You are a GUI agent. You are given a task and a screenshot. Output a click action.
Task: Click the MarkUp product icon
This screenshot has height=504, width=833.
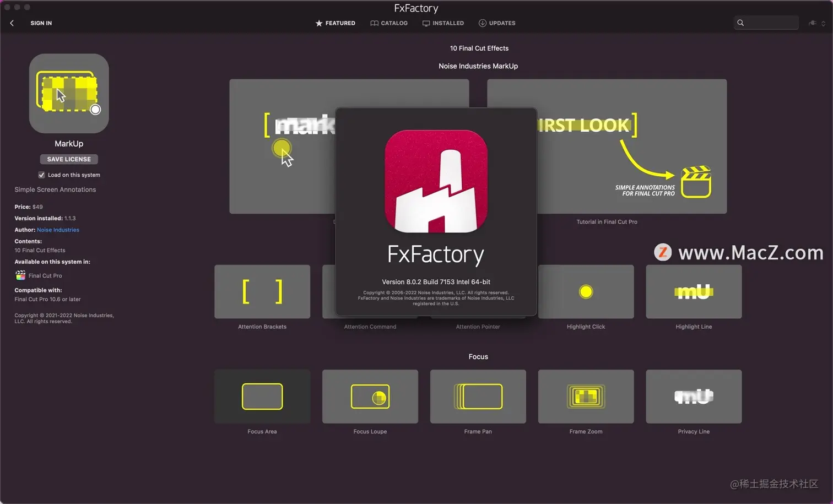coord(69,93)
